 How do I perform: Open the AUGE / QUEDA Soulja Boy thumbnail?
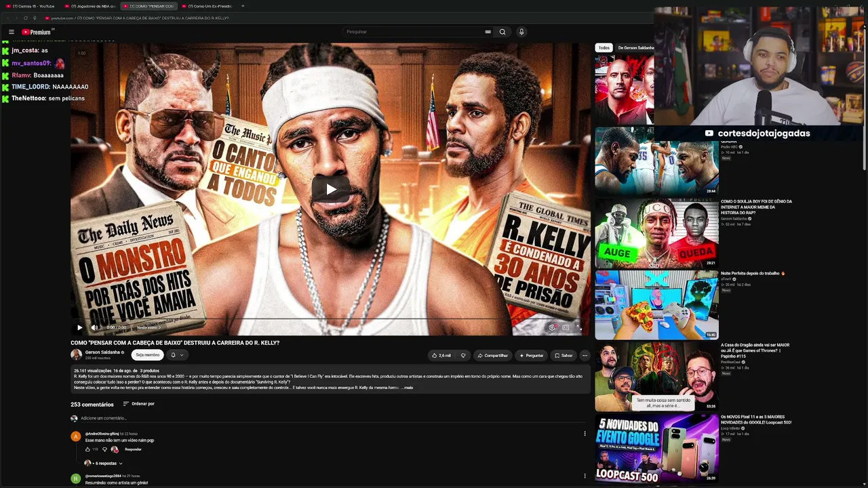tap(656, 232)
